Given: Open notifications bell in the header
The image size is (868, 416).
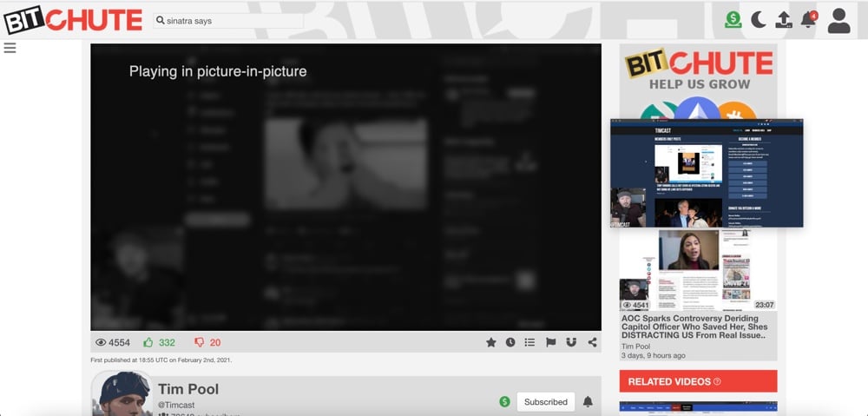Looking at the screenshot, I should 808,19.
